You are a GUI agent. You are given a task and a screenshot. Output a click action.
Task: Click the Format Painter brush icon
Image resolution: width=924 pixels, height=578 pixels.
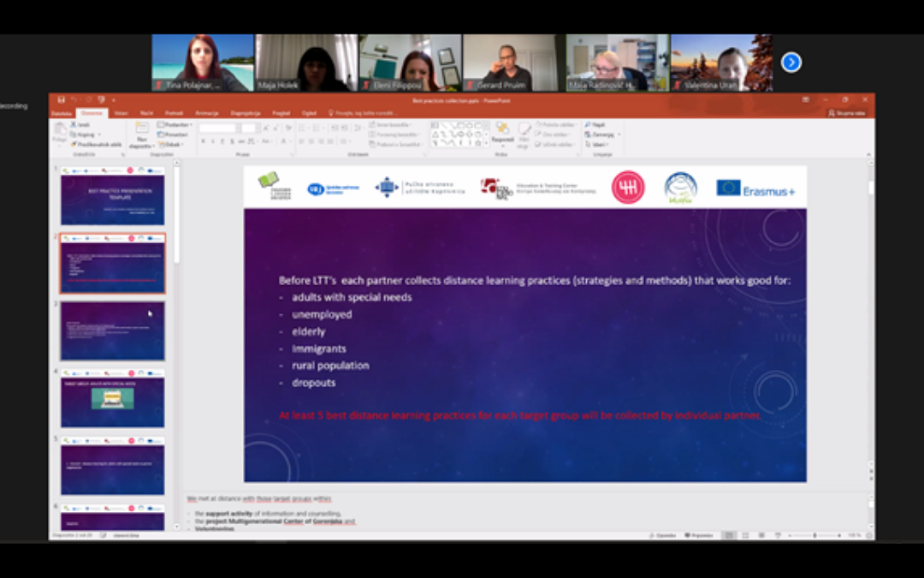coord(74,144)
